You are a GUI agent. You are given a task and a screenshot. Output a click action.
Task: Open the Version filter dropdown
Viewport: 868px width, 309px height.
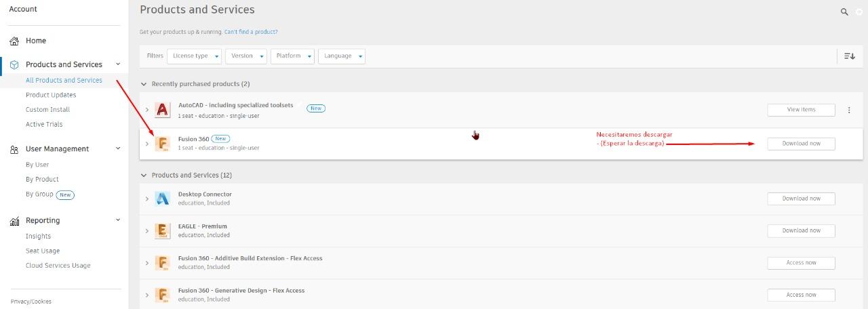pyautogui.click(x=246, y=56)
